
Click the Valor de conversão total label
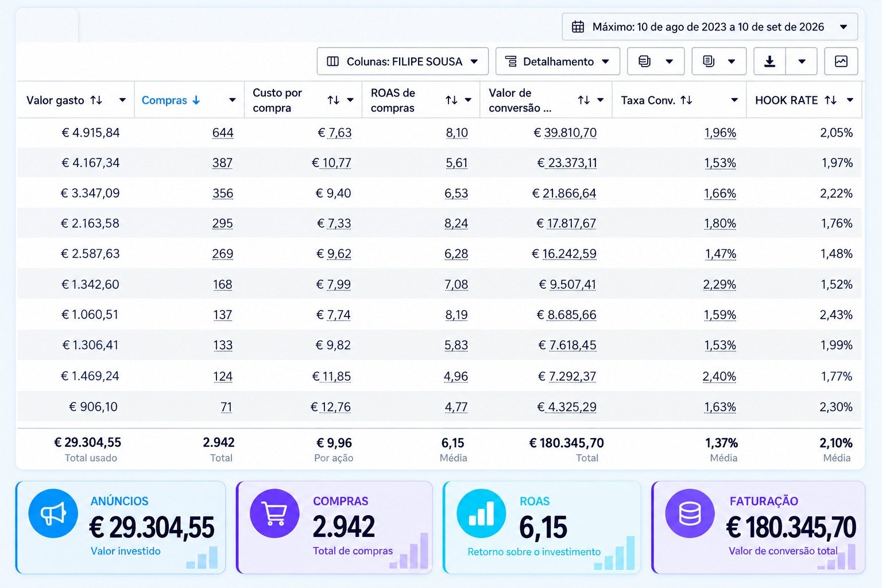783,551
